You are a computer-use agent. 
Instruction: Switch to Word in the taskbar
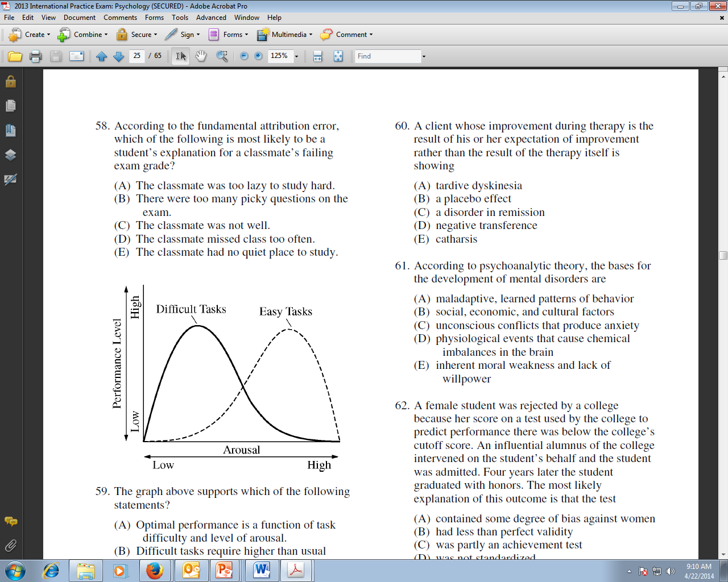click(x=261, y=570)
